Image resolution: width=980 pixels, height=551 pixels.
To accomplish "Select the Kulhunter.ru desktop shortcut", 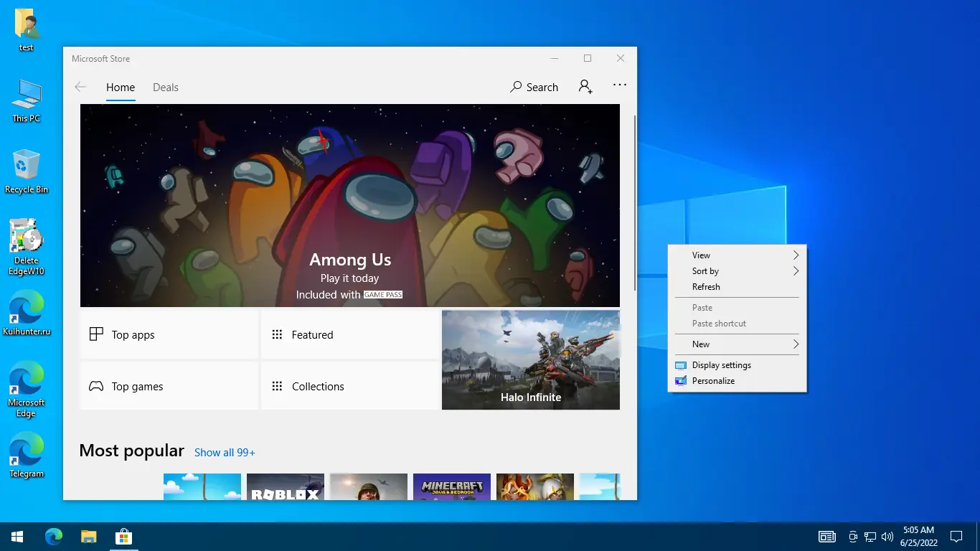I will coord(27,314).
